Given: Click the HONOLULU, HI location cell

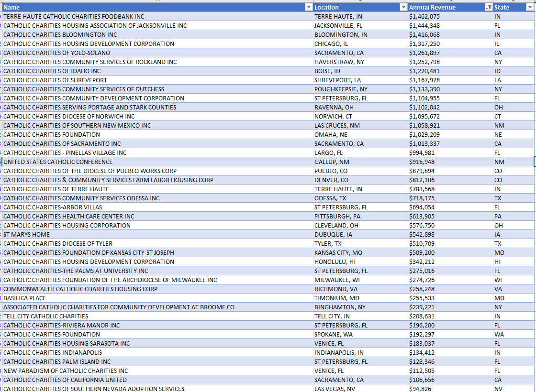Looking at the screenshot, I should click(360, 261).
